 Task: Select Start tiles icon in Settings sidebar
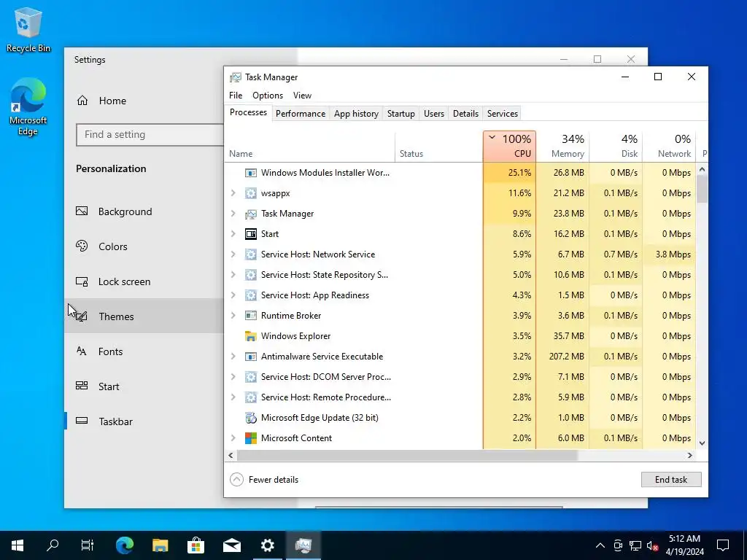click(x=82, y=386)
